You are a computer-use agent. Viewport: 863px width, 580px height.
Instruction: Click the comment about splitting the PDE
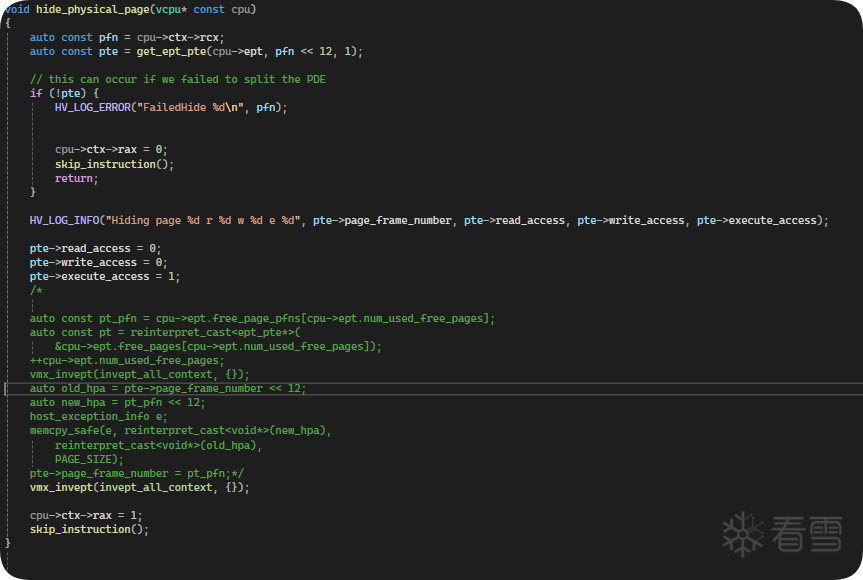point(178,79)
